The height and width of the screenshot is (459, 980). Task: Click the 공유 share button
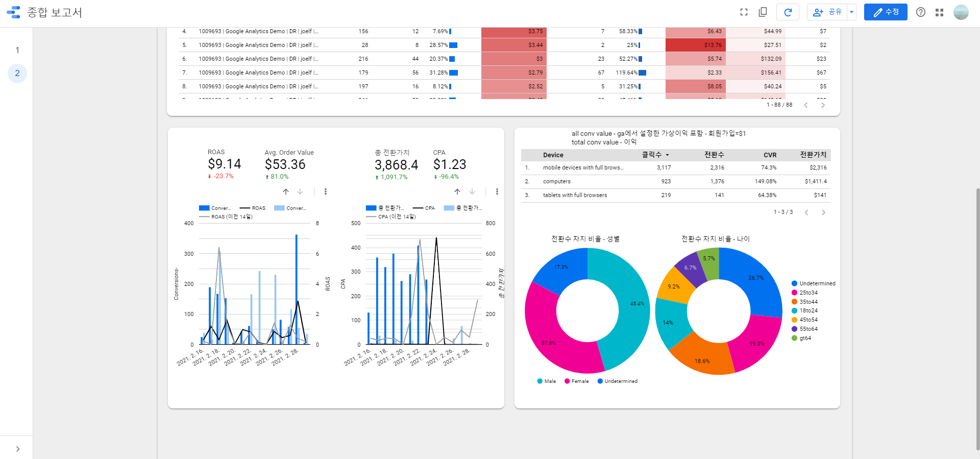coord(827,12)
